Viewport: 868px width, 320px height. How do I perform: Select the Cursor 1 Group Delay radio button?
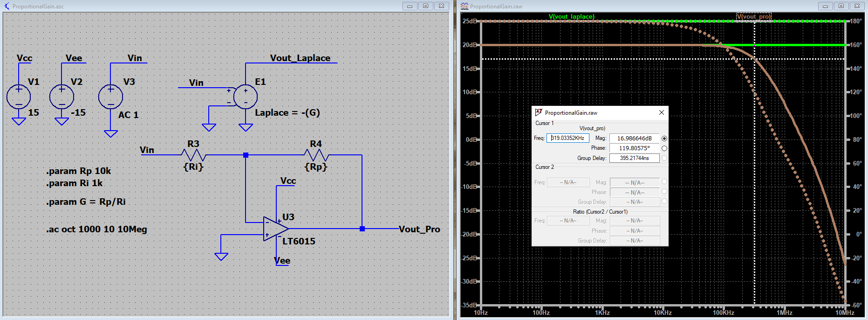pyautogui.click(x=664, y=158)
